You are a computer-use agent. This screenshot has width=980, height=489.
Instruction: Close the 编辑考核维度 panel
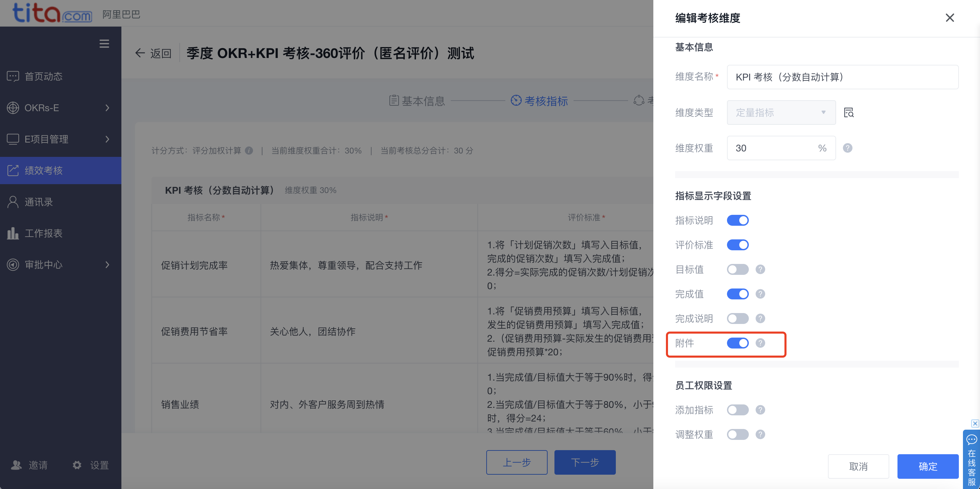point(950,18)
